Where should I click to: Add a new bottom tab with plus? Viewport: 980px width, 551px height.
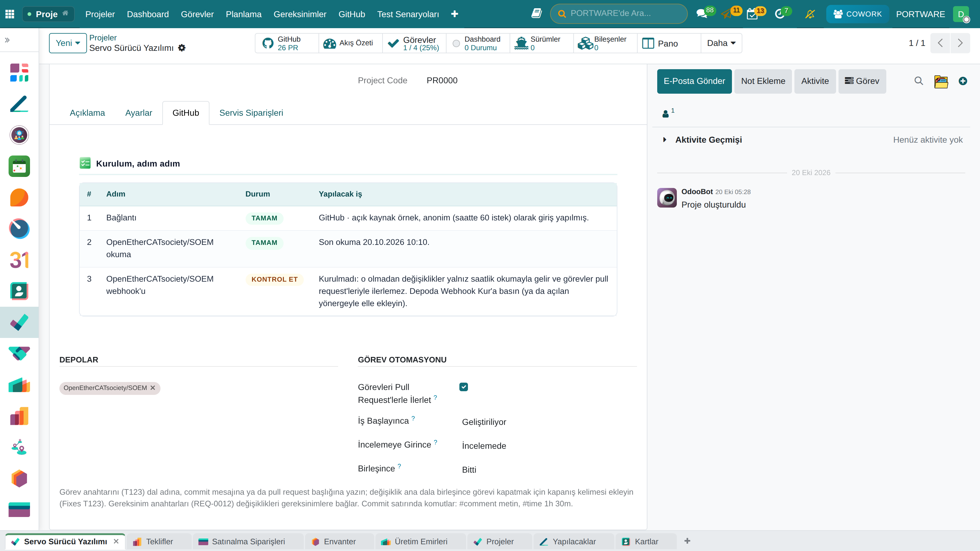click(687, 541)
